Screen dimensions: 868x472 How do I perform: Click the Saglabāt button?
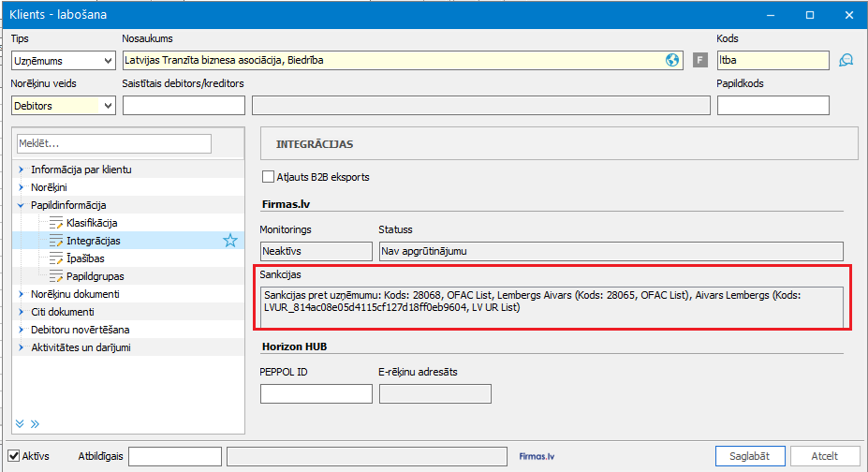[x=749, y=456]
